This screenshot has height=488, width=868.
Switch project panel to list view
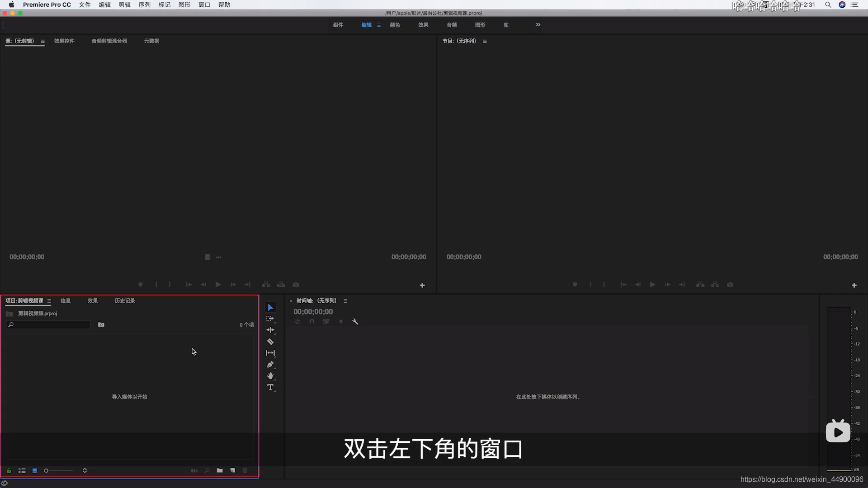[x=22, y=470]
